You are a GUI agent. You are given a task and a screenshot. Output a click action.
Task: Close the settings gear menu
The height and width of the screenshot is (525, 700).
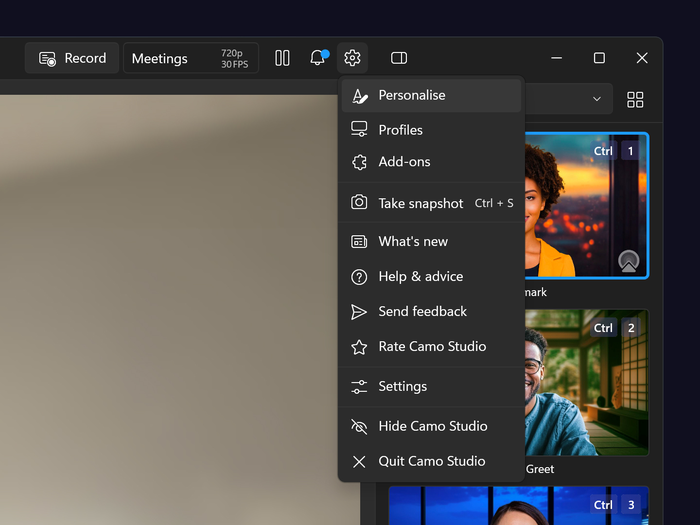coord(352,58)
